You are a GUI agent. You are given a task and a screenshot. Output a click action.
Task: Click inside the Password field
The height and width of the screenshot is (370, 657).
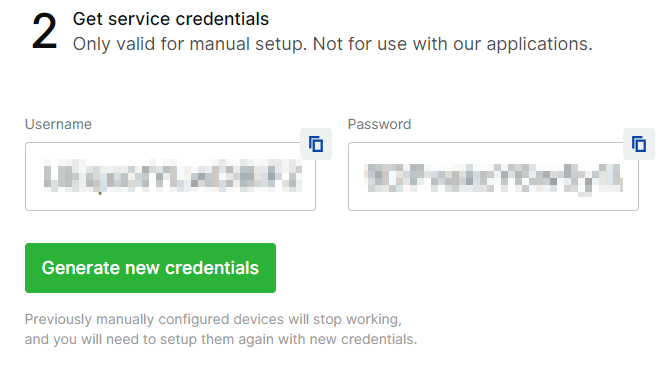tap(493, 176)
